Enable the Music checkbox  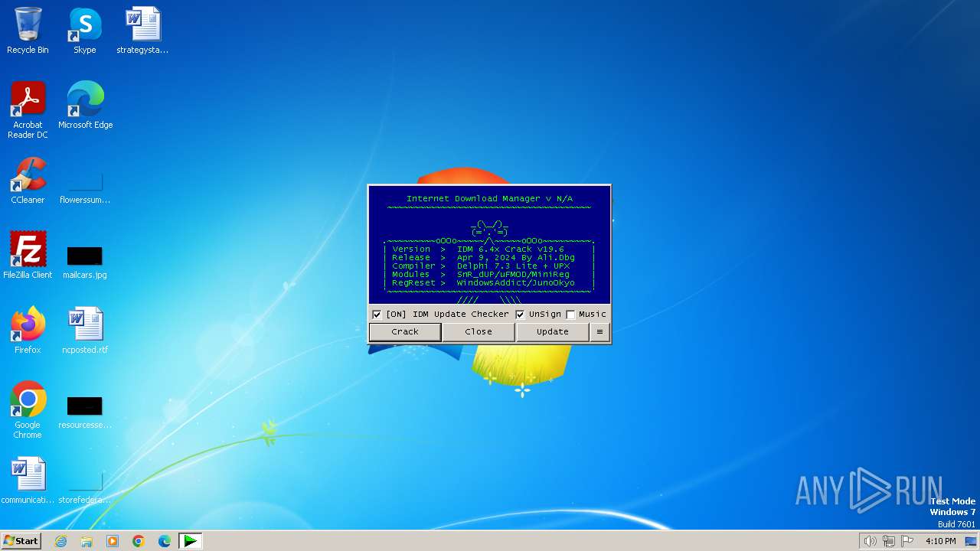pos(570,314)
